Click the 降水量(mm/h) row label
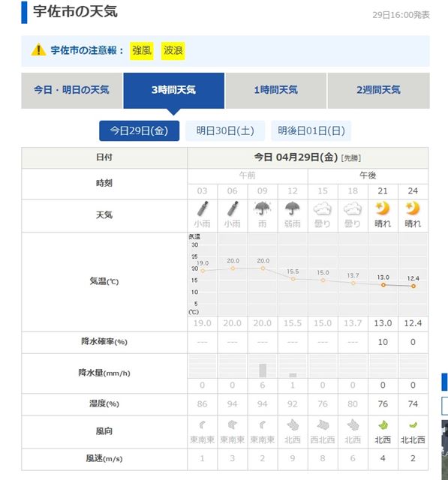 coord(104,373)
